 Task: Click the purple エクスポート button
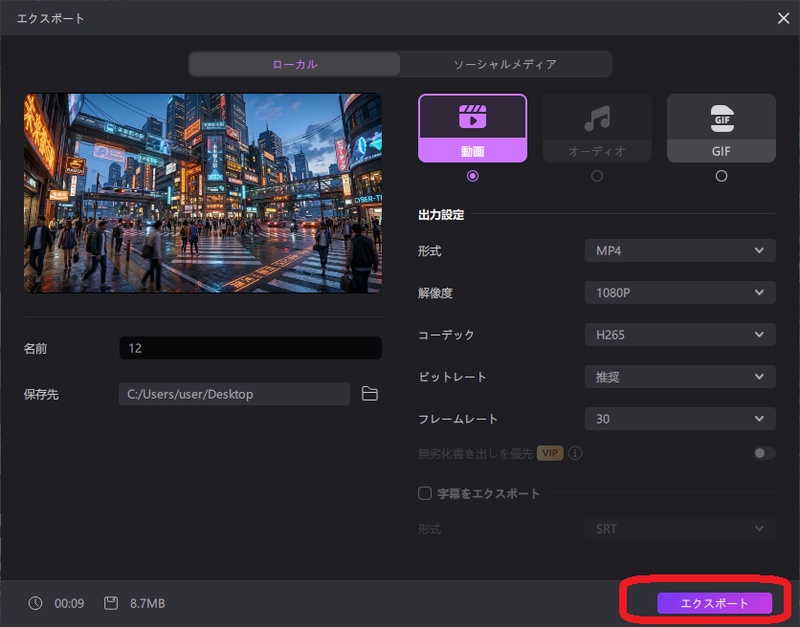pyautogui.click(x=714, y=603)
